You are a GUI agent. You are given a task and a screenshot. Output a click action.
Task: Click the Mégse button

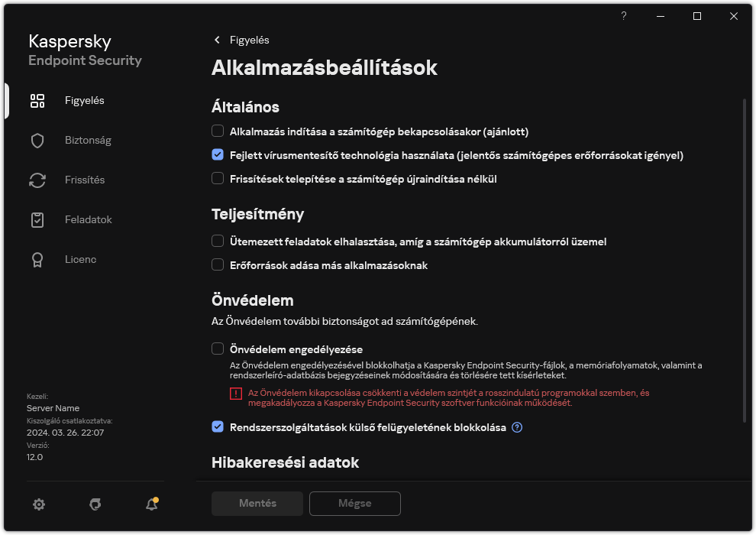[354, 504]
